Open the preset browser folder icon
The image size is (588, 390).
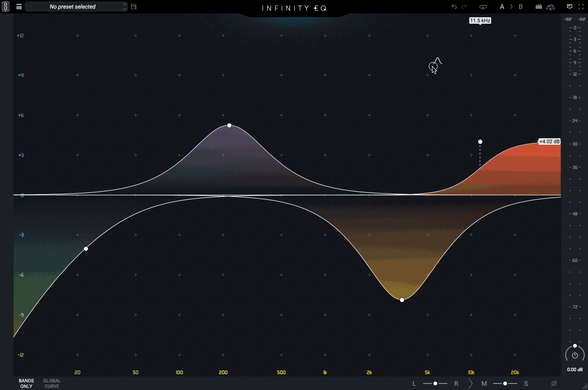point(19,7)
